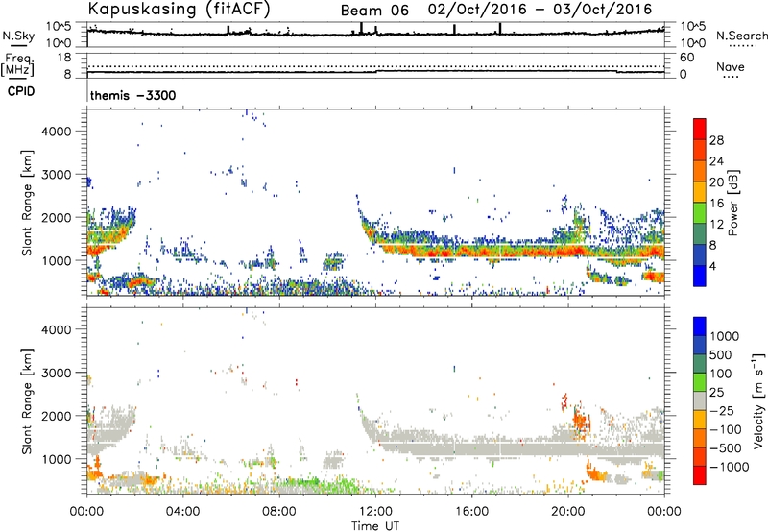Click the power color bar blue bottom segment

click(700, 276)
